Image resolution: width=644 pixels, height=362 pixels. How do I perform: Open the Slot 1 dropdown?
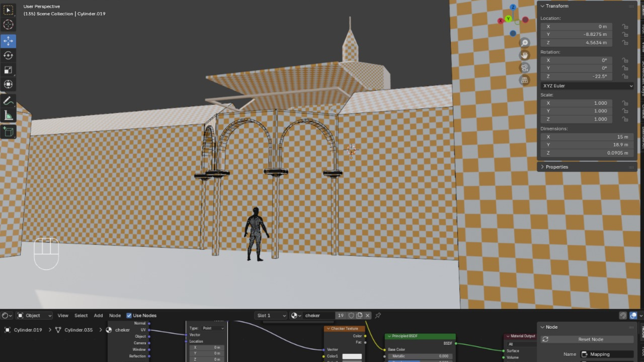click(271, 315)
